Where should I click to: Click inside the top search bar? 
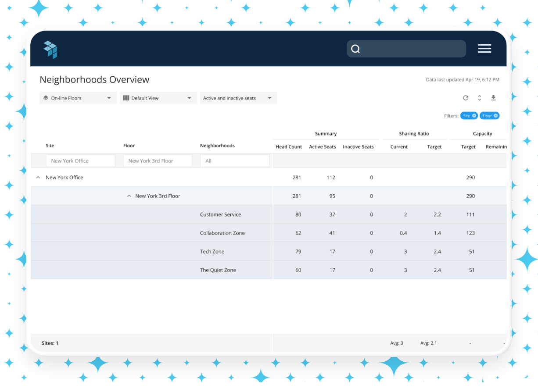click(406, 49)
